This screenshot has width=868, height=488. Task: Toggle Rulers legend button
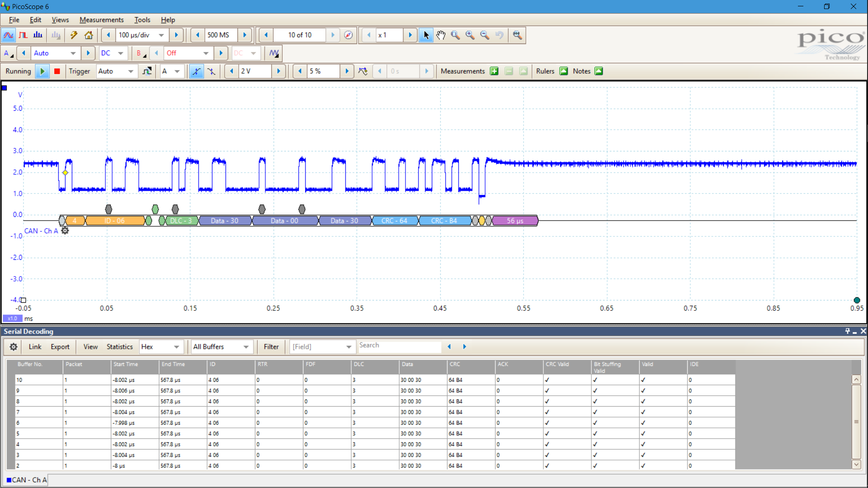pos(564,71)
